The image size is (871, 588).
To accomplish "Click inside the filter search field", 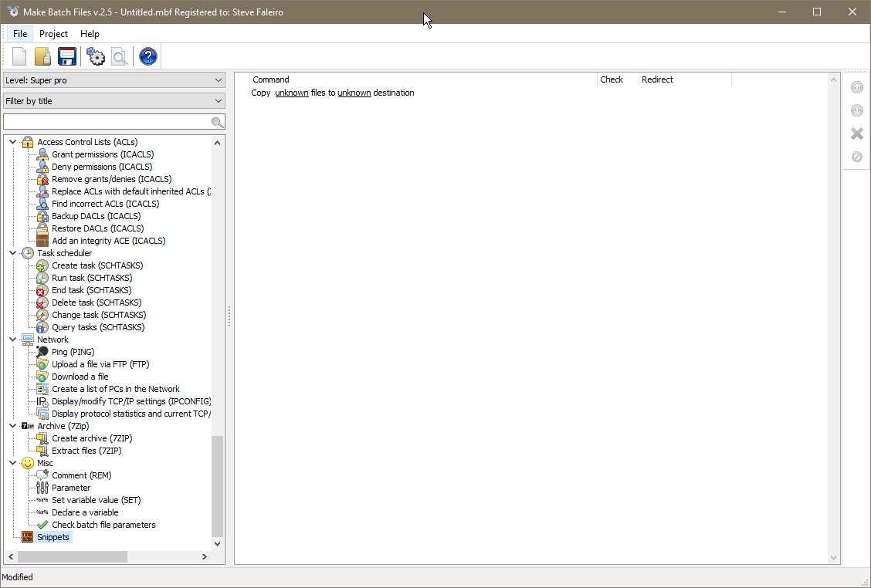I will point(108,121).
